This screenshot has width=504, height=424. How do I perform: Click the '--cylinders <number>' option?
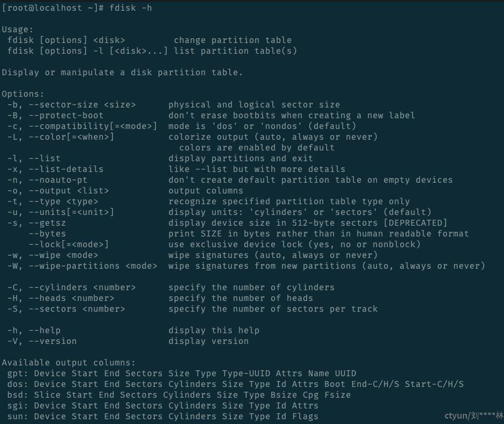pyautogui.click(x=82, y=287)
